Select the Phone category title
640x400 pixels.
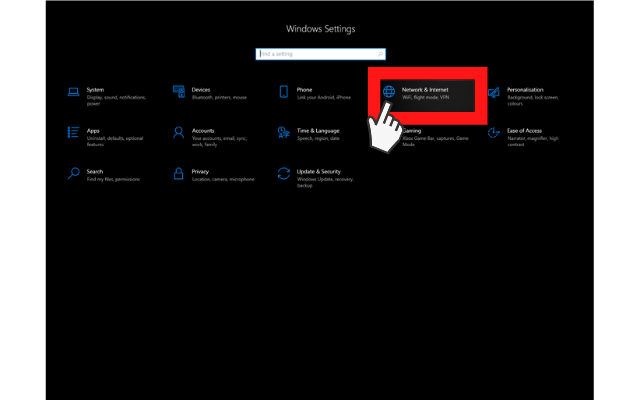pyautogui.click(x=304, y=90)
